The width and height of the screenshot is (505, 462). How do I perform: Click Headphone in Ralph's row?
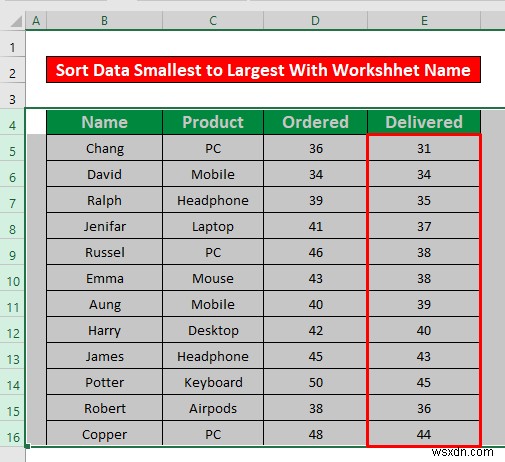coord(213,200)
